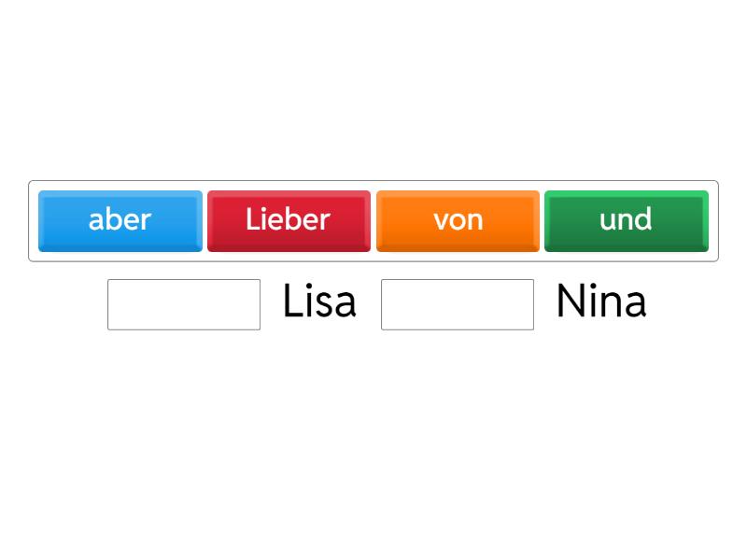Click the blue "aber" word tile

(120, 220)
